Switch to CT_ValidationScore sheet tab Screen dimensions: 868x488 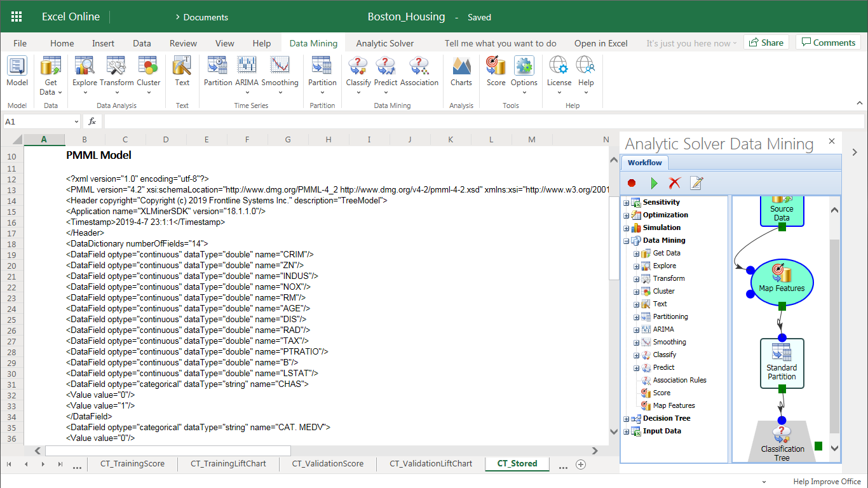point(328,464)
